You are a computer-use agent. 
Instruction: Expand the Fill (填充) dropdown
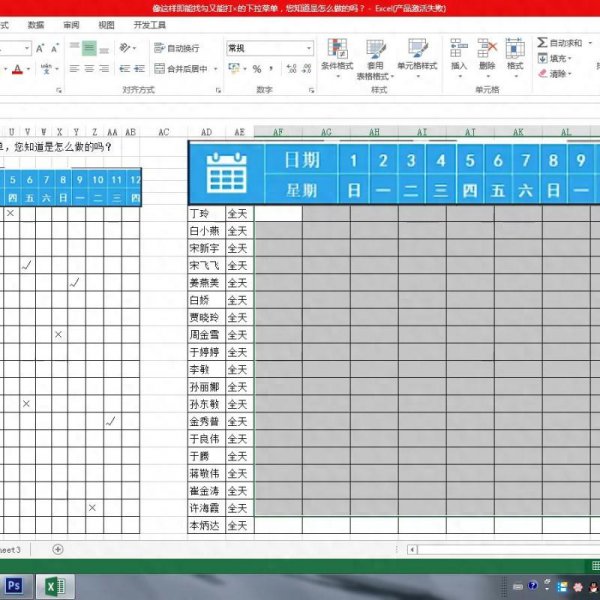[558, 59]
